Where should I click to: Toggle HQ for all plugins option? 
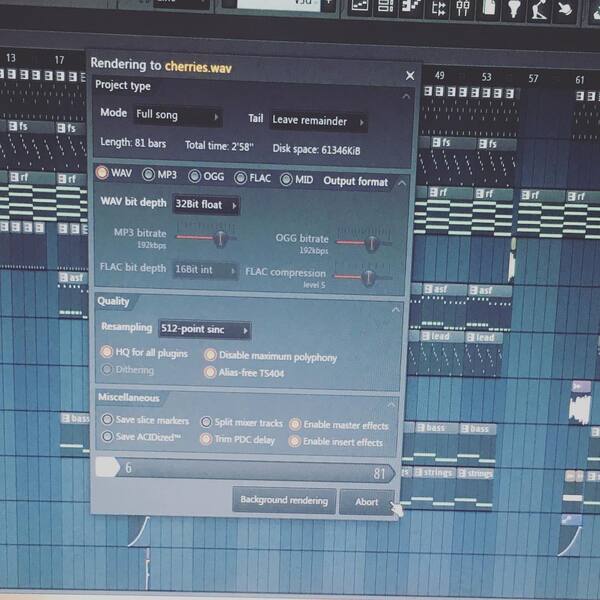[144, 352]
